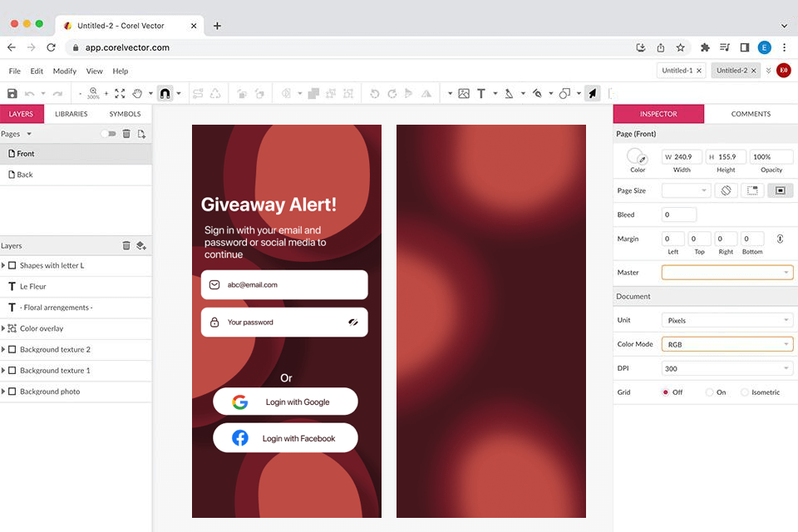Toggle visibility box of Background texture 2
Viewport: 798px width, 532px height.
pos(12,350)
